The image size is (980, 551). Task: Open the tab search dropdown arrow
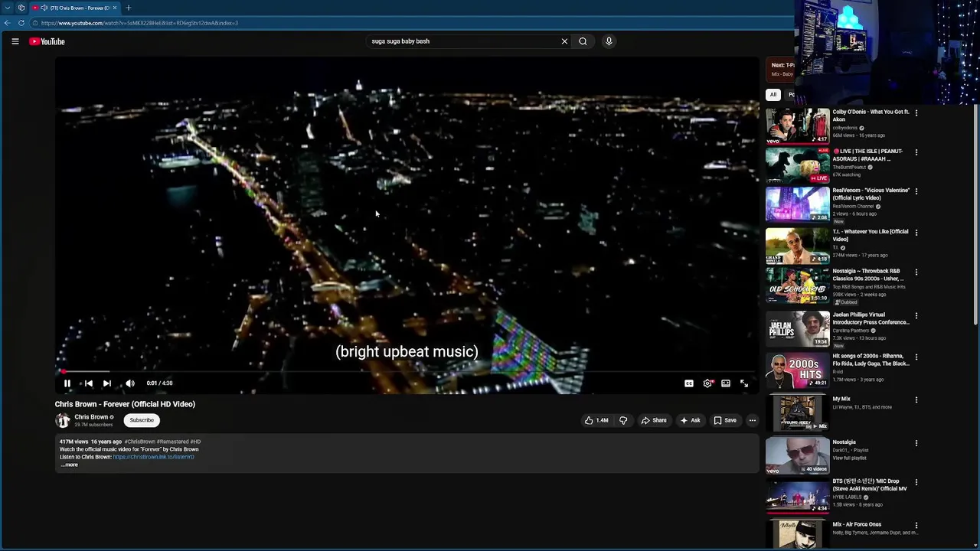click(x=7, y=8)
